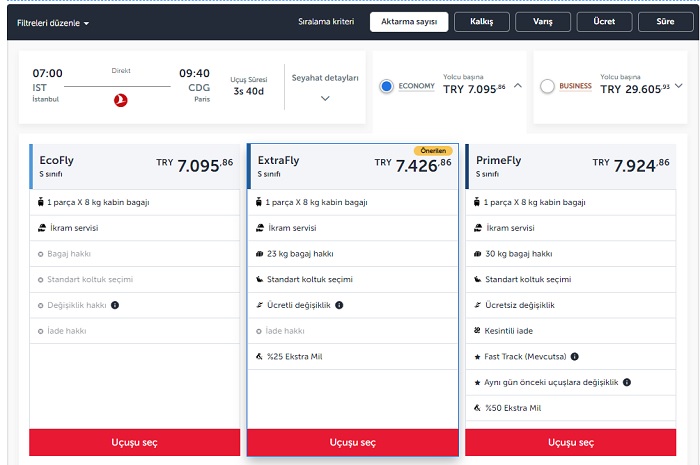Viewport: 700px width, 465px height.
Task: Click EcoFly İade hakkı row
Action: tap(134, 331)
